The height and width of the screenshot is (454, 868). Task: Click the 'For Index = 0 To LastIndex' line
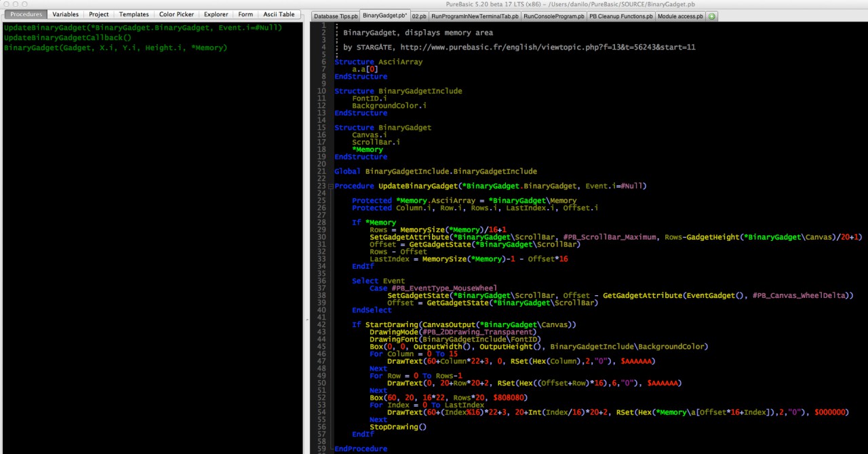pyautogui.click(x=427, y=405)
